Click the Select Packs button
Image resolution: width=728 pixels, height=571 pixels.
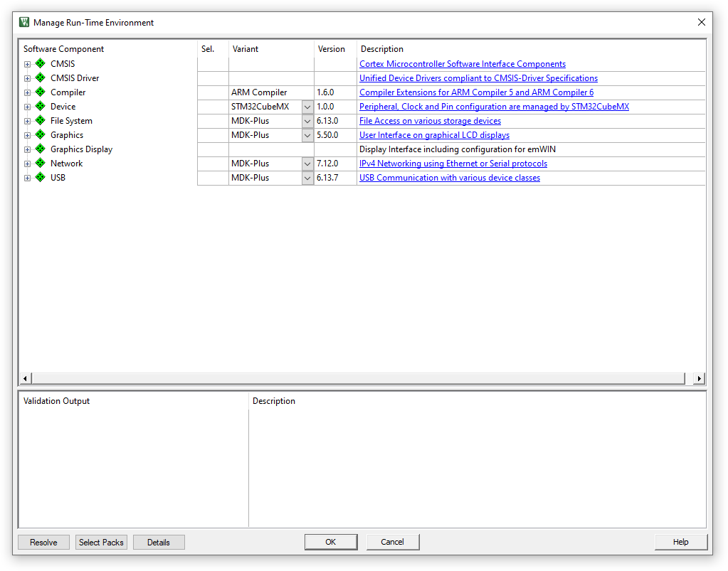coord(101,543)
